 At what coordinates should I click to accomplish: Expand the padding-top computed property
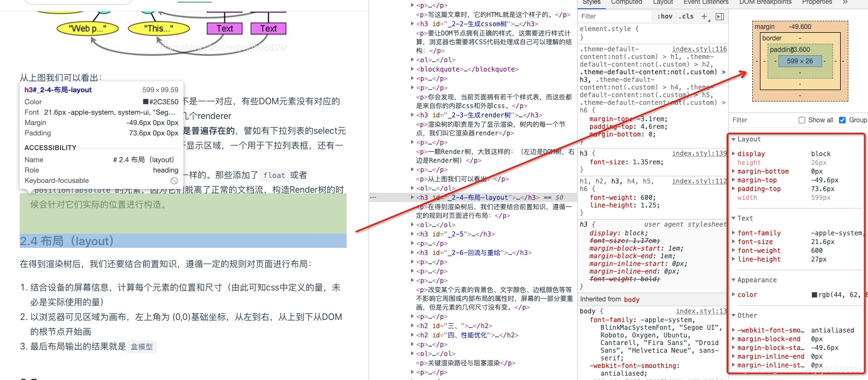pyautogui.click(x=733, y=189)
